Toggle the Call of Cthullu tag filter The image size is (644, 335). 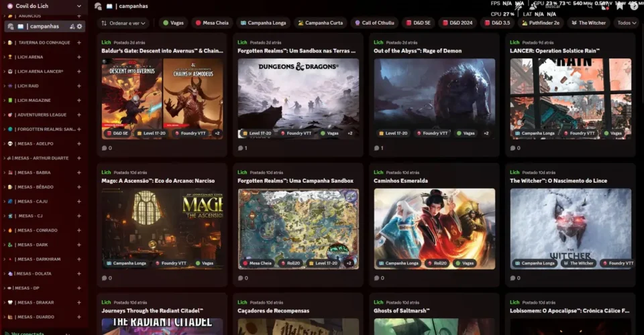coord(374,23)
